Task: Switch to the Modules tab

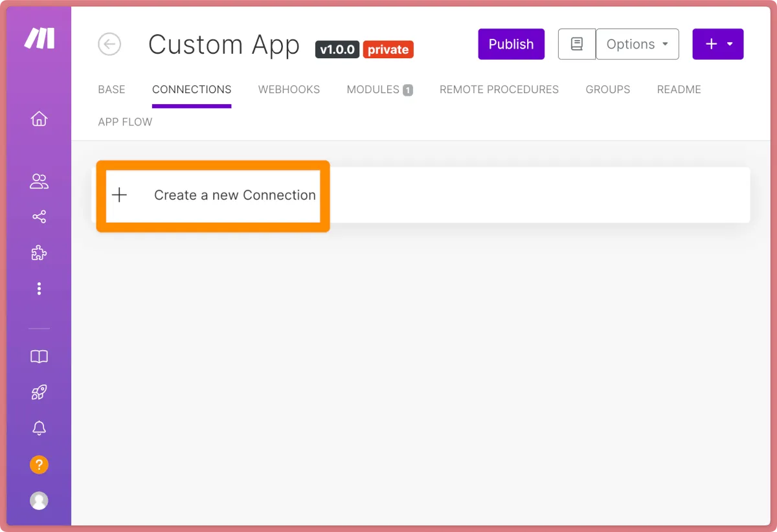Action: pyautogui.click(x=379, y=90)
